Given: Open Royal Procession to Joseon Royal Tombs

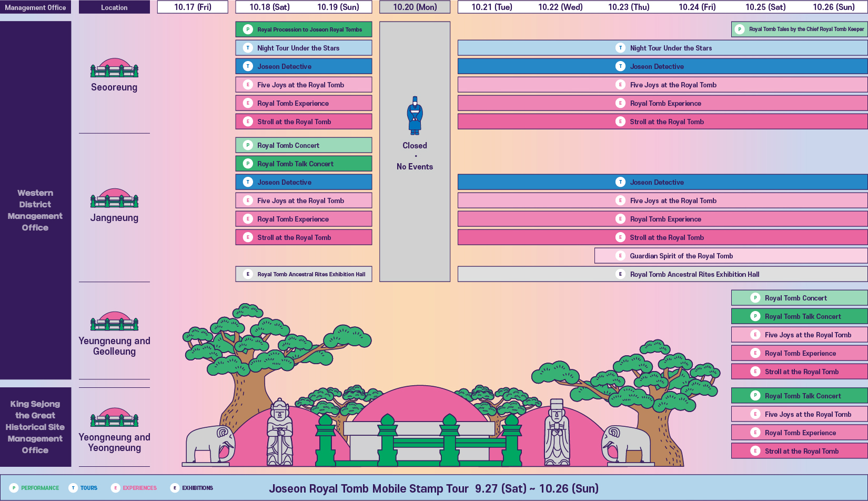Looking at the screenshot, I should 304,29.
